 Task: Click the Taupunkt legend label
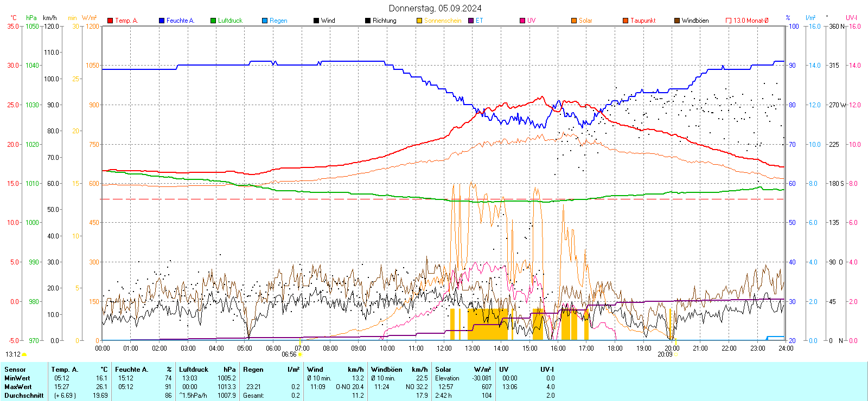tap(643, 21)
